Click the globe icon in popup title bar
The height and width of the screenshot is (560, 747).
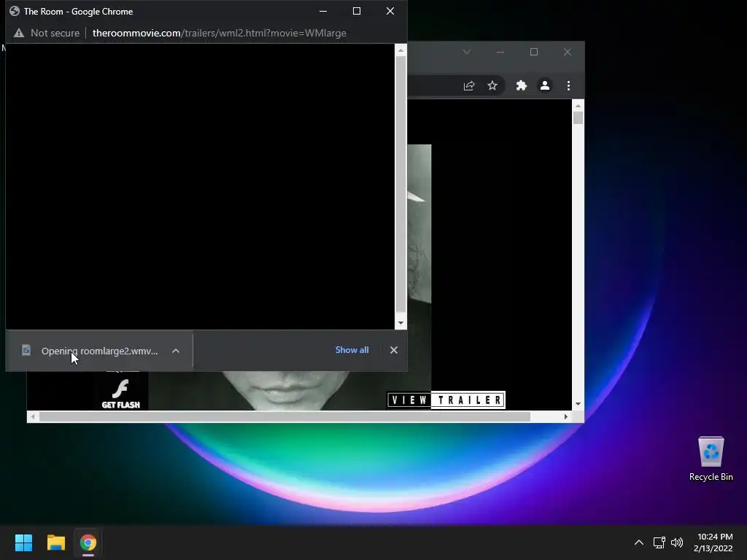tap(15, 11)
